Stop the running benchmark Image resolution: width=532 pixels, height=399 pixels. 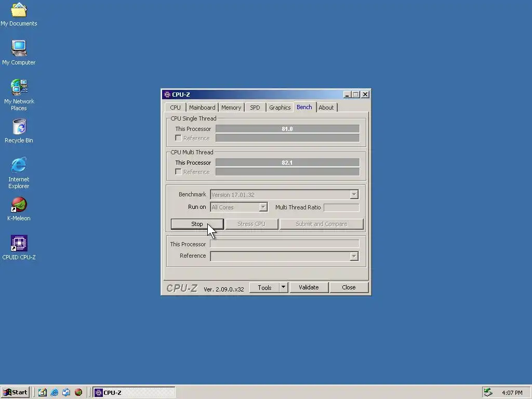tap(197, 224)
